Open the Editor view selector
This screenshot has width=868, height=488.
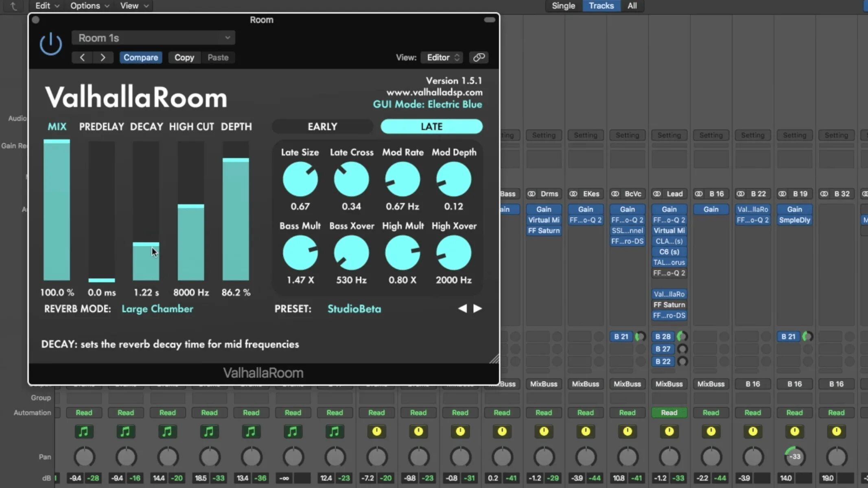[x=442, y=57]
